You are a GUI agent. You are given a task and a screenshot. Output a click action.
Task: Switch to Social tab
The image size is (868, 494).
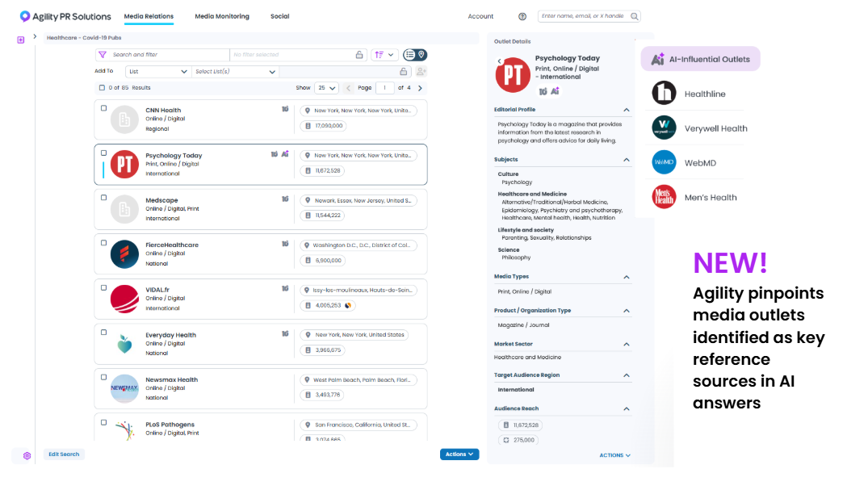click(279, 17)
